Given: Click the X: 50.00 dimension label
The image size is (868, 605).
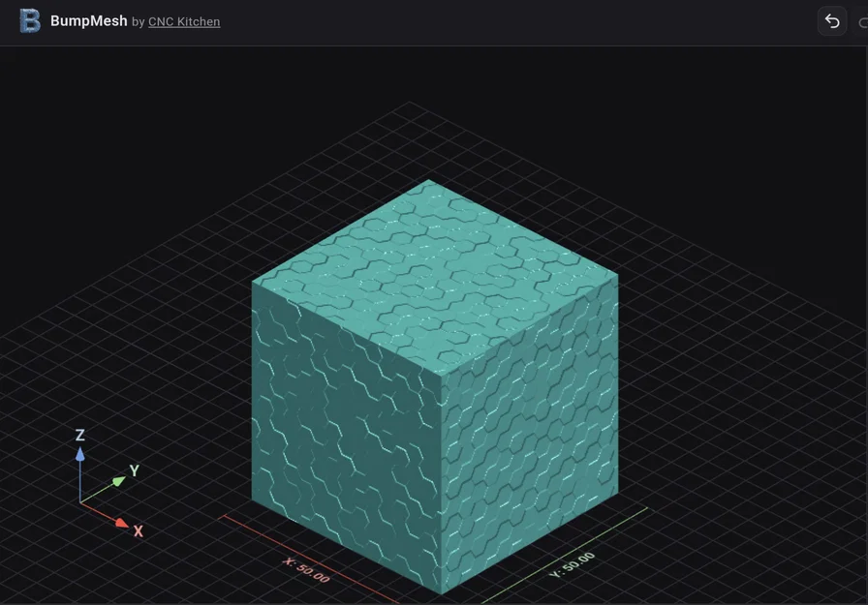Looking at the screenshot, I should [306, 569].
